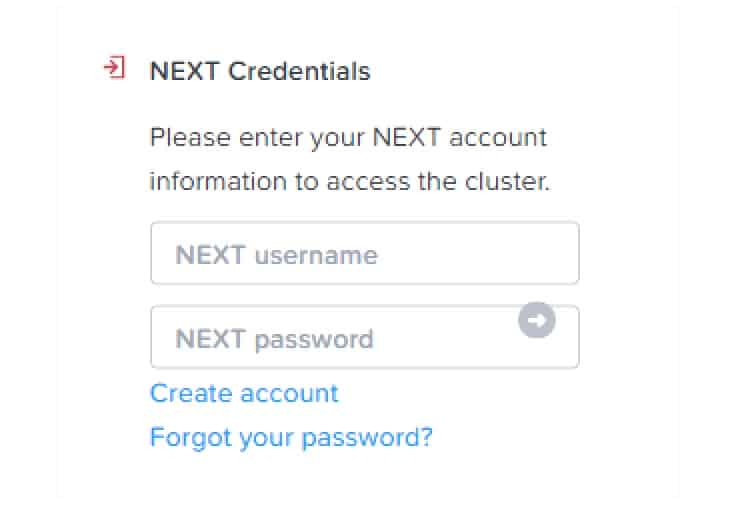
Task: Click the word 'Credentials' in the title
Action: pyautogui.click(x=299, y=71)
